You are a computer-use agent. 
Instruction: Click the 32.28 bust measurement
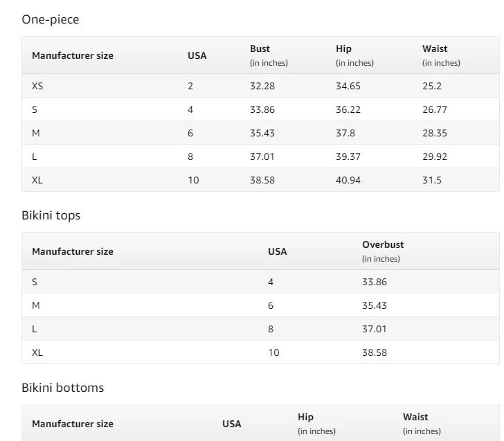(262, 87)
